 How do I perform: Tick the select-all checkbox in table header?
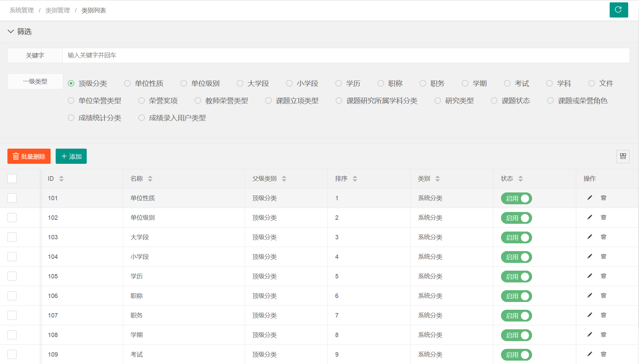pyautogui.click(x=12, y=178)
